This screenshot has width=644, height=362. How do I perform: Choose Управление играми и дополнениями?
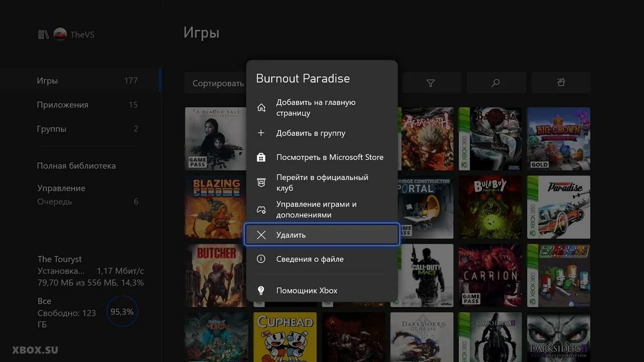(322, 210)
